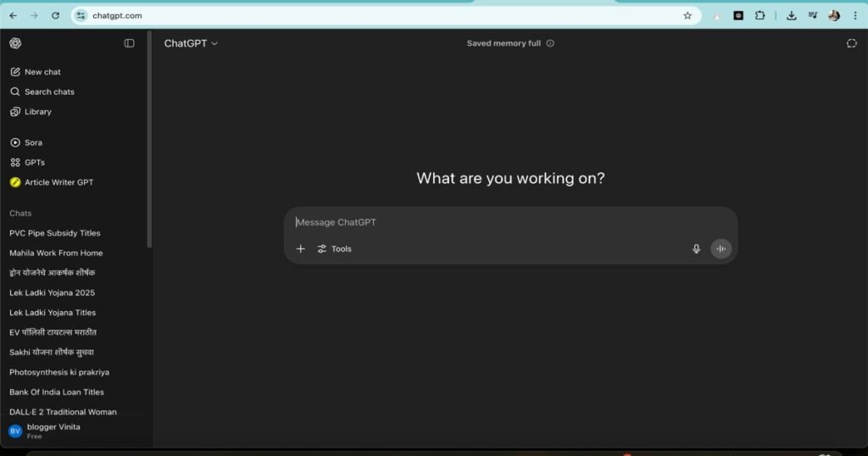Click the plus attach button in composer
The image size is (868, 456).
(301, 249)
